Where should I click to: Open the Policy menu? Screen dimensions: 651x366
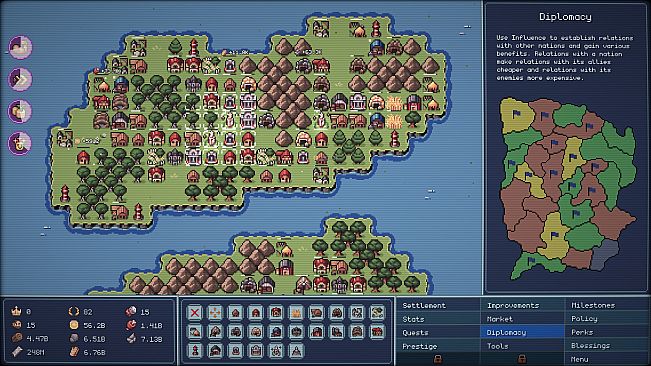click(607, 318)
